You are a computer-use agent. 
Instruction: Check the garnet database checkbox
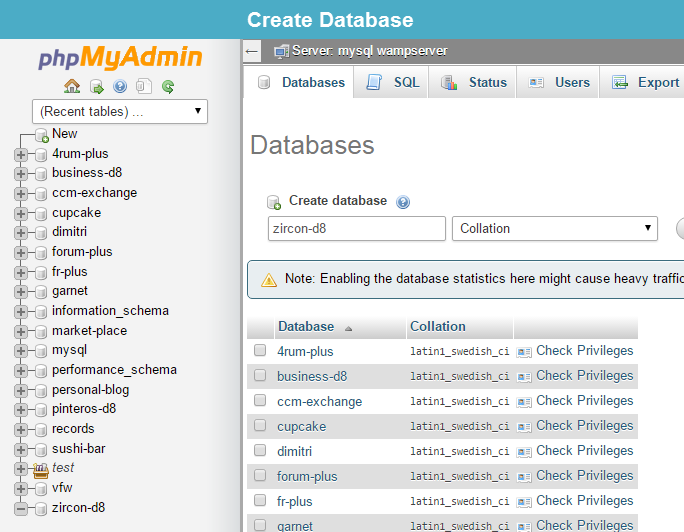click(x=260, y=525)
